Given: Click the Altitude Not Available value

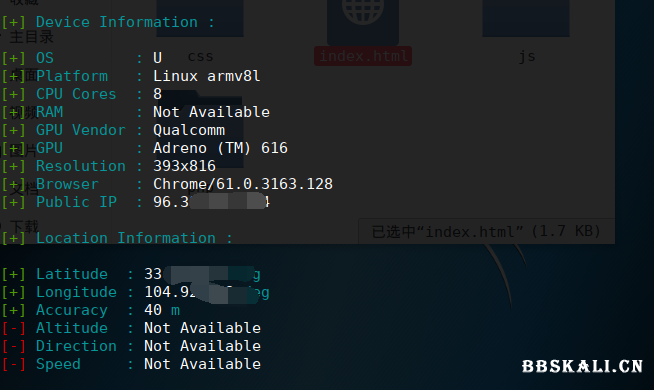Looking at the screenshot, I should [x=202, y=328].
